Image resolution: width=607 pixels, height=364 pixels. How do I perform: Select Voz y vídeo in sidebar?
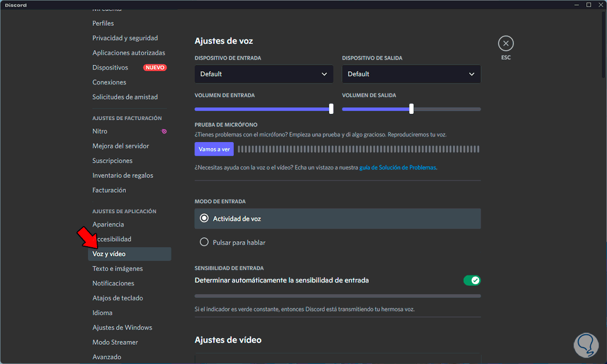[x=129, y=254]
